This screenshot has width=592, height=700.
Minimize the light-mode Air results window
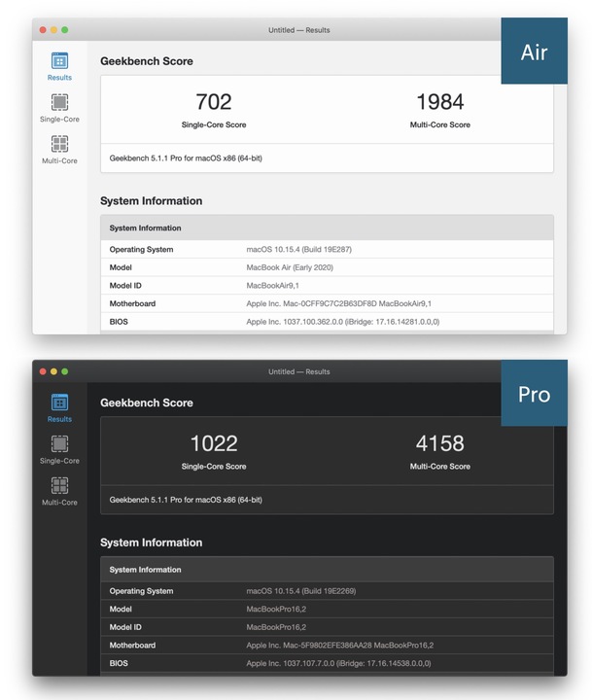pyautogui.click(x=53, y=30)
